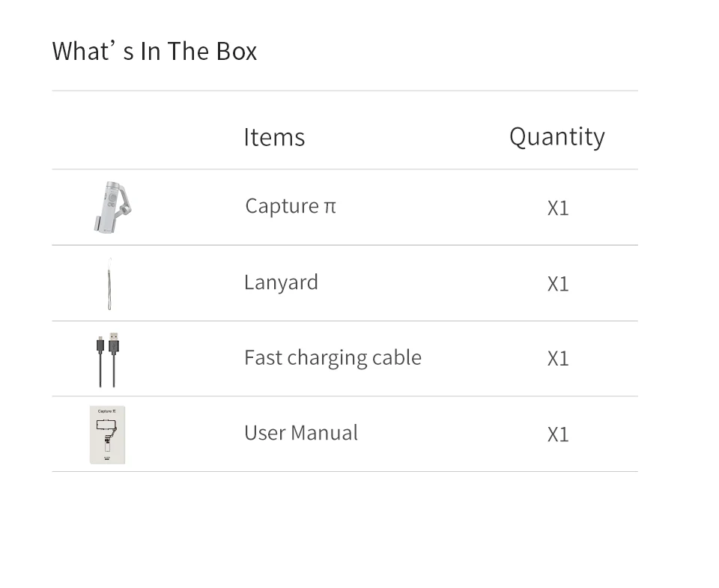Click the X1 quantity for Capture π
Screen dimensions: 719x588
pos(558,207)
